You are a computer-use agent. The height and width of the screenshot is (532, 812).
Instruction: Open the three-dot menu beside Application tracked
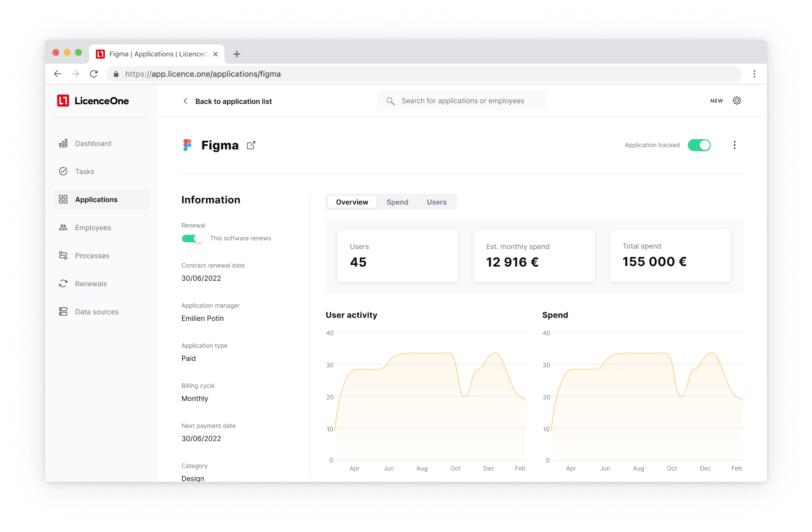tap(734, 145)
